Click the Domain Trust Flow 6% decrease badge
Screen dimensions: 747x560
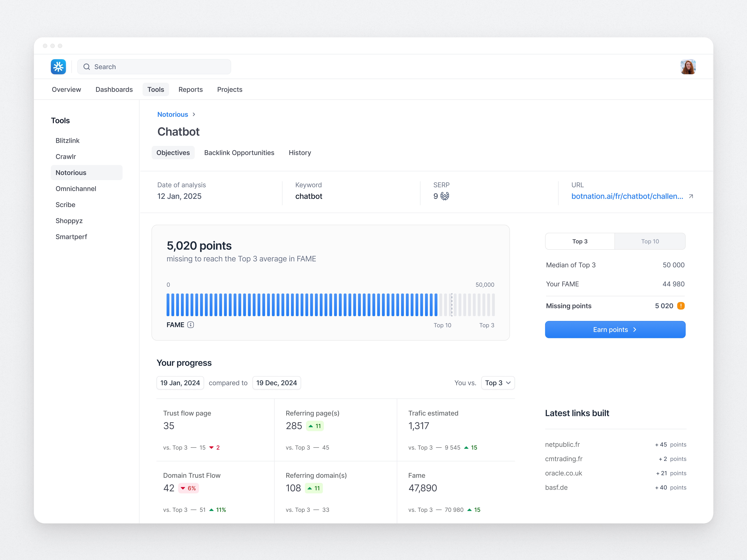pyautogui.click(x=188, y=488)
